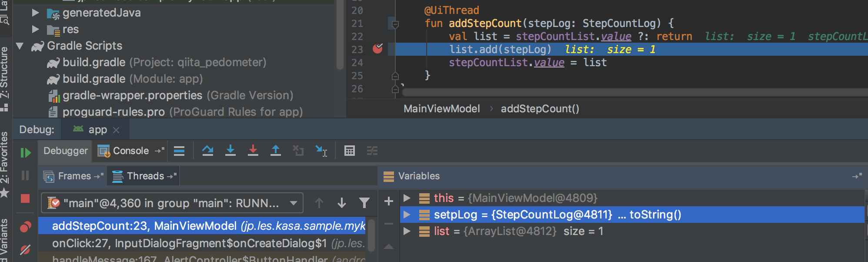Screen dimensions: 868x262
Task: Open the main thread dropdown
Action: pyautogui.click(x=172, y=203)
